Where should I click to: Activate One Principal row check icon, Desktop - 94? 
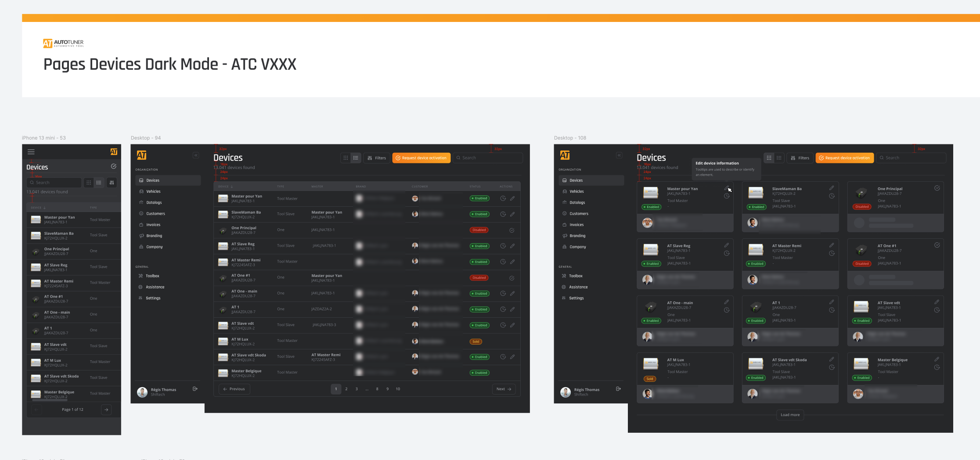tap(512, 230)
